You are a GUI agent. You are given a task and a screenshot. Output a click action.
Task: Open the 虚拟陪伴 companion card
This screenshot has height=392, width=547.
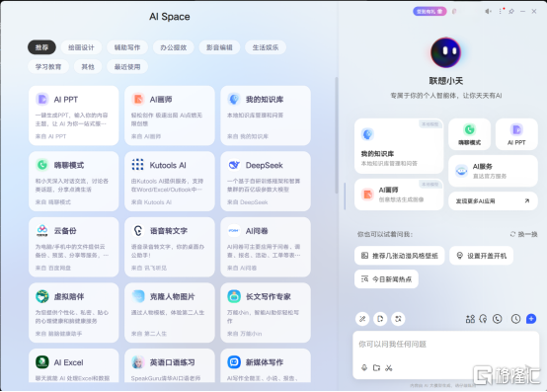[74, 313]
